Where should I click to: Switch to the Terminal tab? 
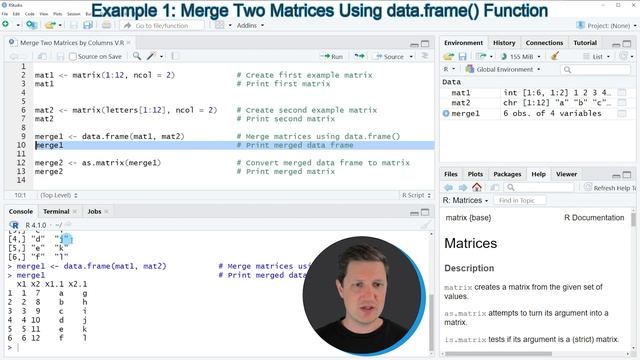pyautogui.click(x=56, y=211)
